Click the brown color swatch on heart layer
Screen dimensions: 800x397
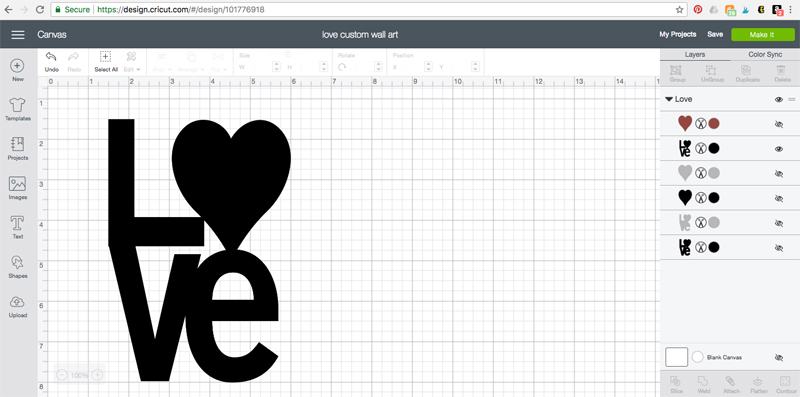714,123
